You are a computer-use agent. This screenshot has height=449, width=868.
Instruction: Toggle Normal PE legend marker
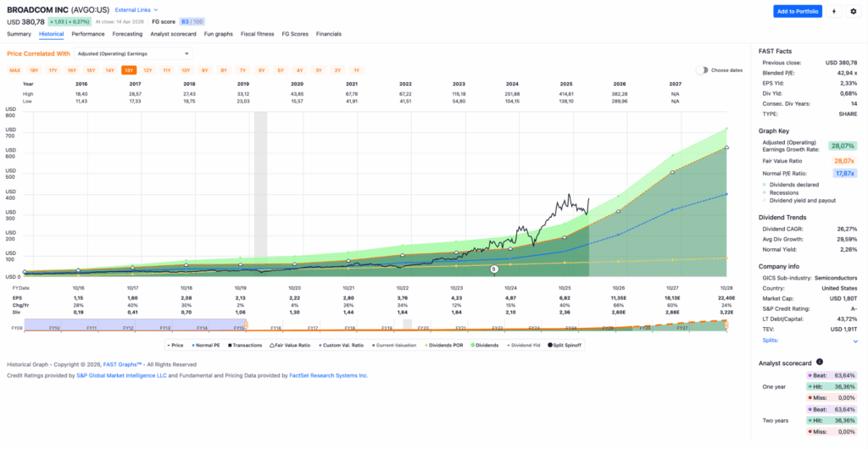(194, 346)
